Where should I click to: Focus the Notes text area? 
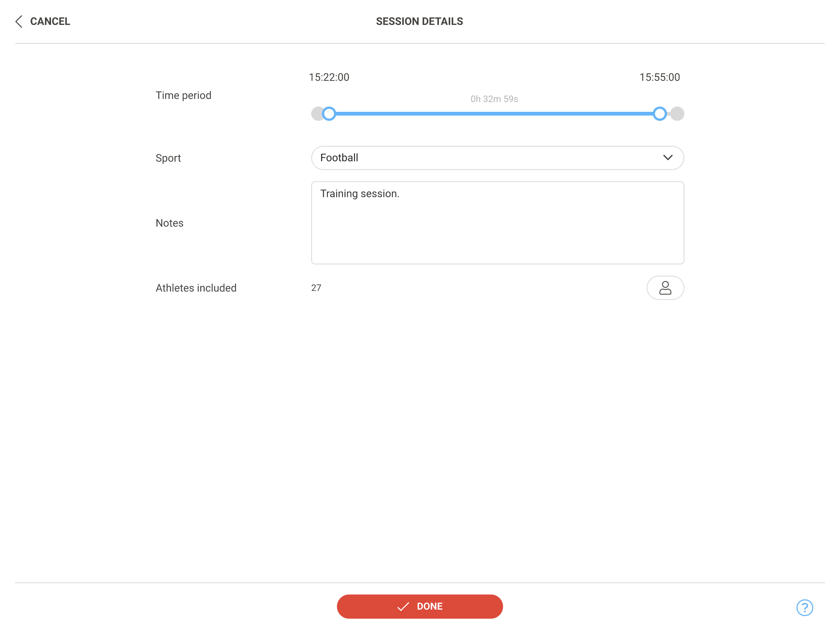497,222
